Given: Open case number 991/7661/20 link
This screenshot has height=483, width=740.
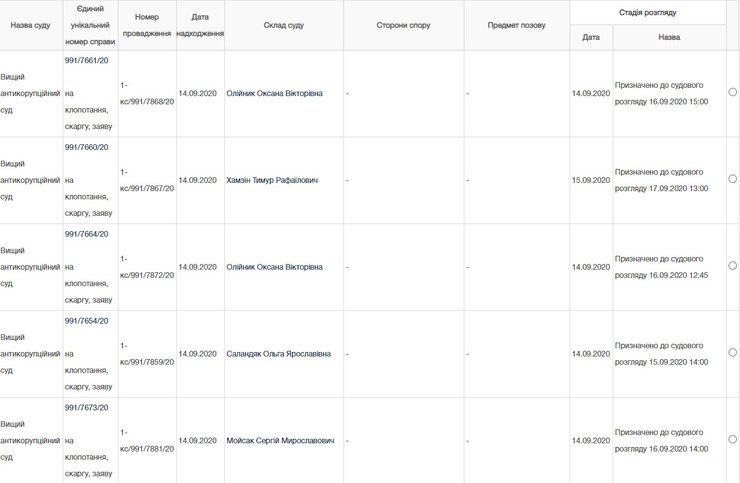Looking at the screenshot, I should click(x=86, y=60).
